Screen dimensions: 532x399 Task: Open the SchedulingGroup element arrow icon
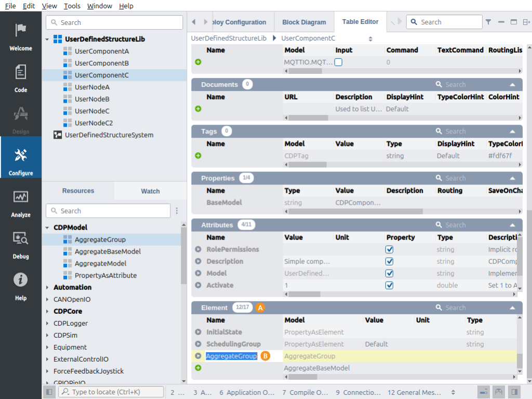tap(198, 344)
